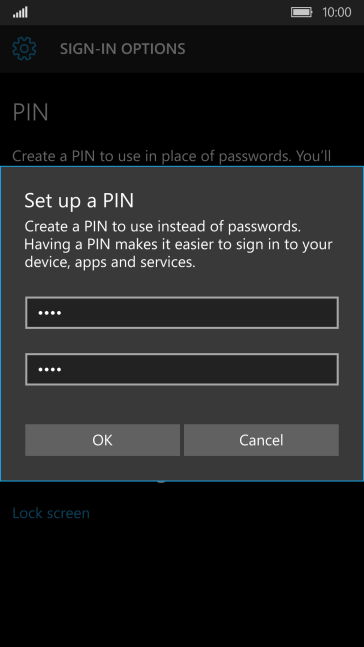
Task: Focus the confirm PIN entry field
Action: coord(182,369)
